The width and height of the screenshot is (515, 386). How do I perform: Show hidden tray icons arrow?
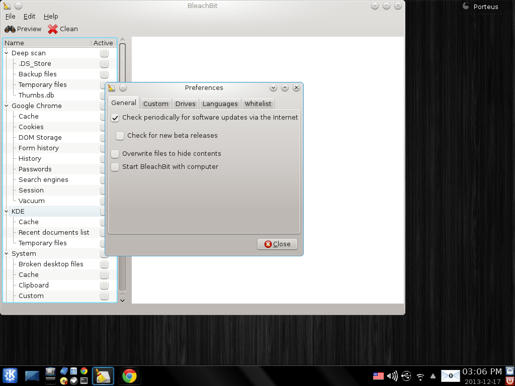pos(433,376)
